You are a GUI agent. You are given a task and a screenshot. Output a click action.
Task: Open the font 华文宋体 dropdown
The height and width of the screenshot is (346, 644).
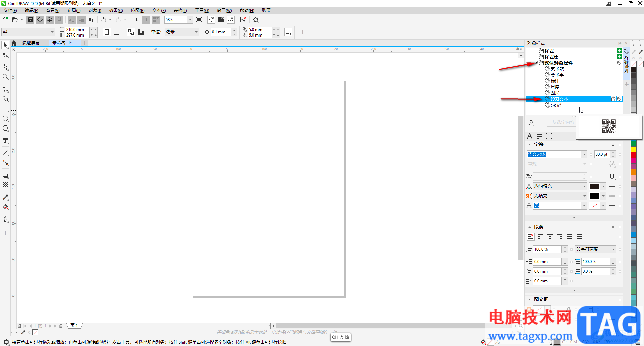tap(584, 154)
